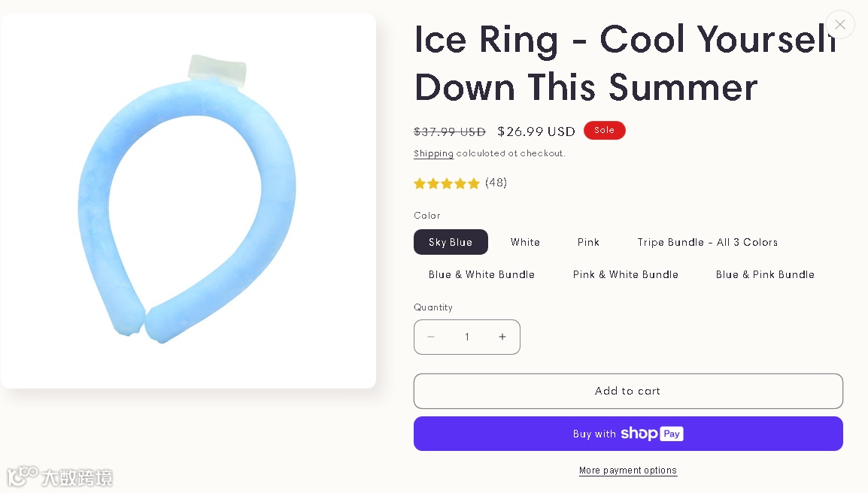
Task: Open the Shipping policy link
Action: pyautogui.click(x=433, y=153)
